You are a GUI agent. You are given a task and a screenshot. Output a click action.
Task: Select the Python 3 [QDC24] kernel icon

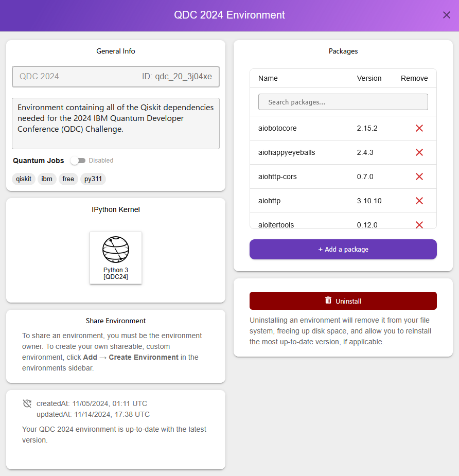[115, 258]
